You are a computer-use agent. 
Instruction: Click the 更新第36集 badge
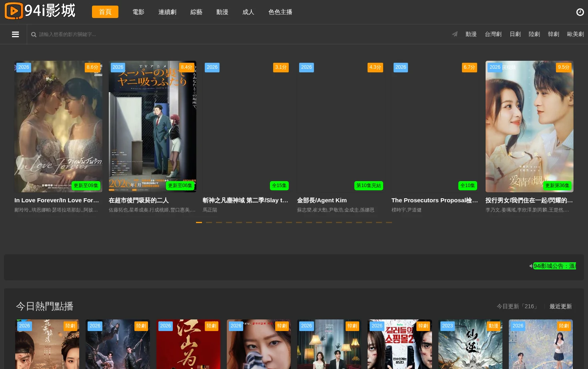[x=557, y=185]
